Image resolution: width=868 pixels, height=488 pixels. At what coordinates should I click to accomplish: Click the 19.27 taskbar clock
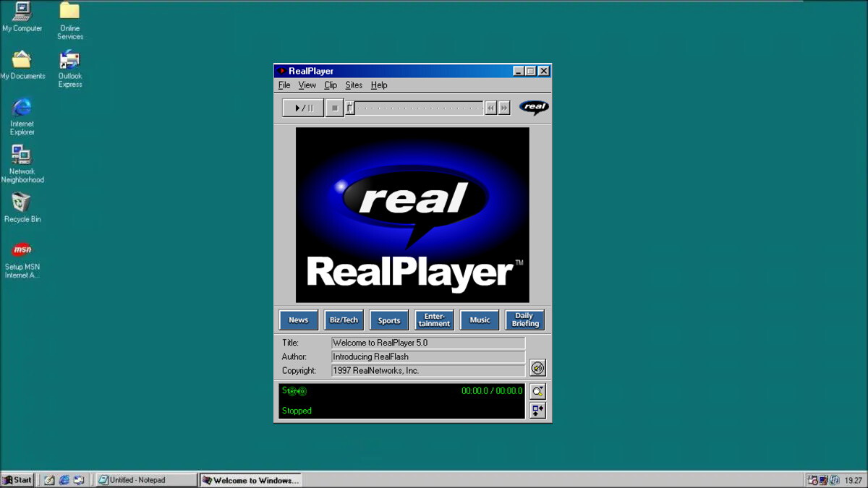[854, 480]
